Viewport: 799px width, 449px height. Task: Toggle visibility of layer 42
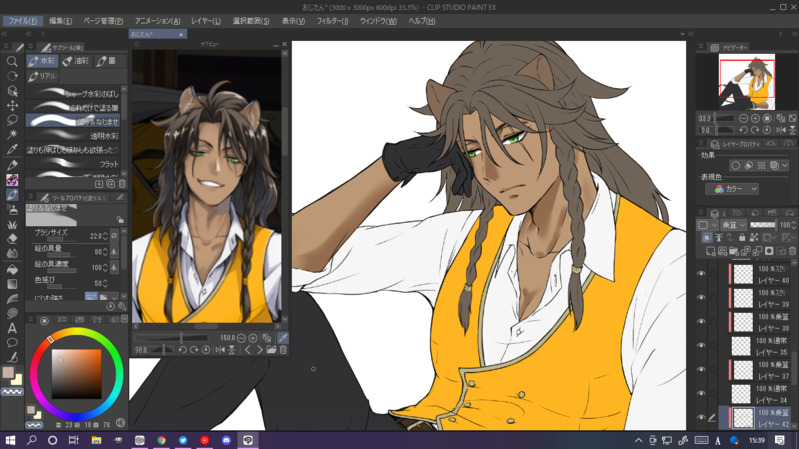point(701,417)
